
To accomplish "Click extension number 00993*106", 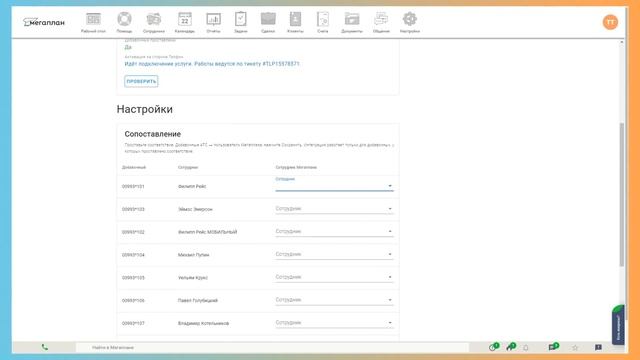I will [x=133, y=301].
